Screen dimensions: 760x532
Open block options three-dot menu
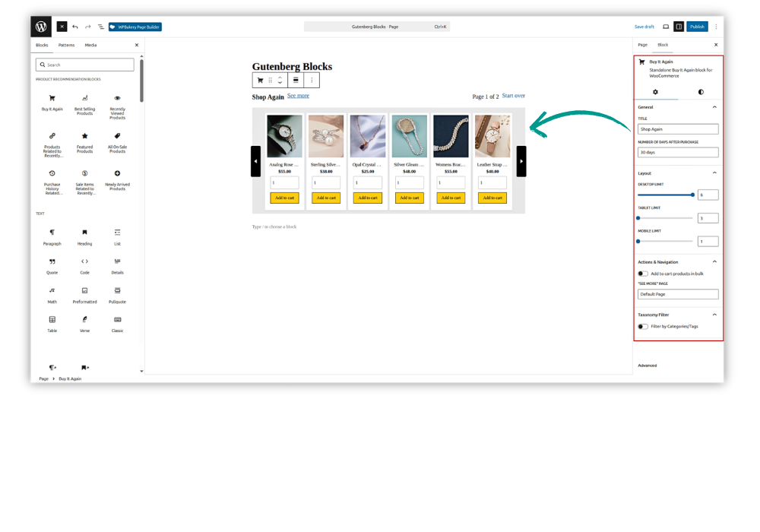click(x=312, y=81)
